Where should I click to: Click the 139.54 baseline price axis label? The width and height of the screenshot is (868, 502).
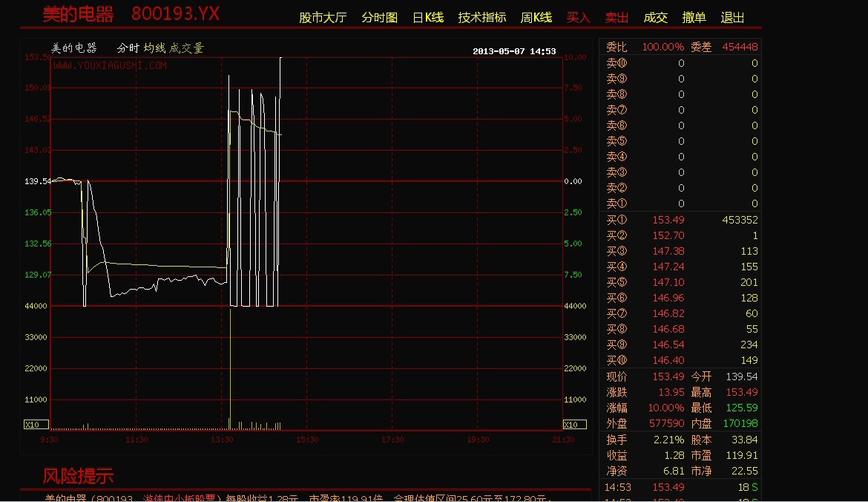coord(38,181)
